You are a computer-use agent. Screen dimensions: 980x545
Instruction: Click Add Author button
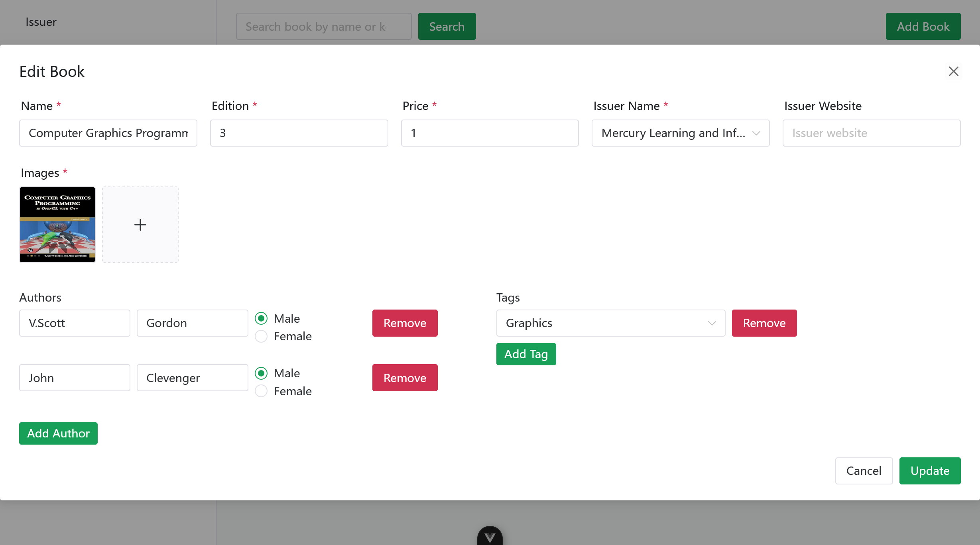pyautogui.click(x=58, y=433)
